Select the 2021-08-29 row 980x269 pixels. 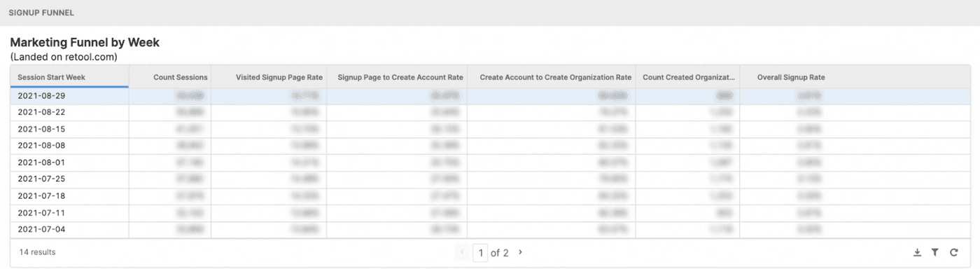click(x=490, y=96)
